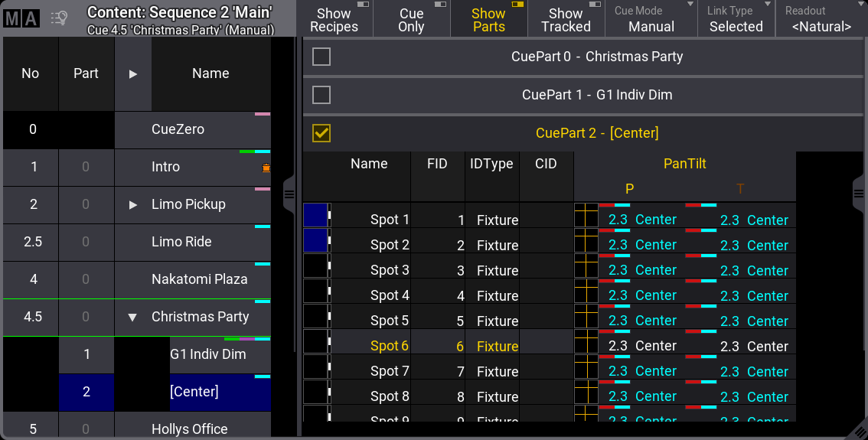Check the CuePart 0 Christmas Party checkbox

pos(321,57)
